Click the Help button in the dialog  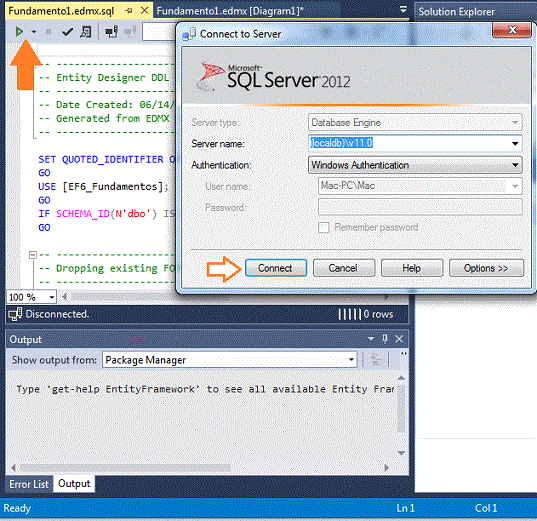[412, 268]
